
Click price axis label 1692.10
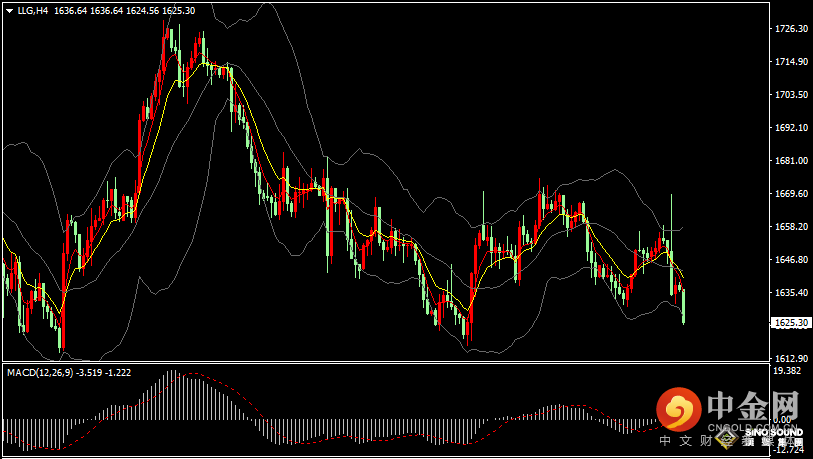click(791, 128)
